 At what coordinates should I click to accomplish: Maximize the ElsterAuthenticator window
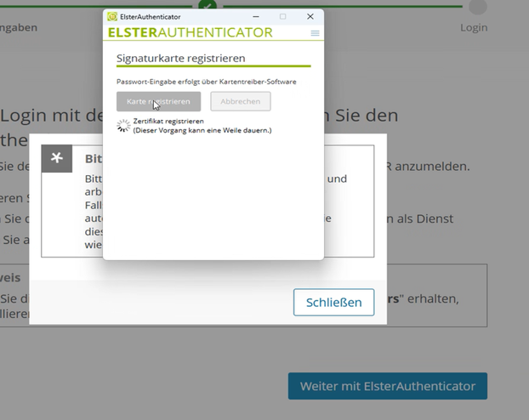(283, 16)
